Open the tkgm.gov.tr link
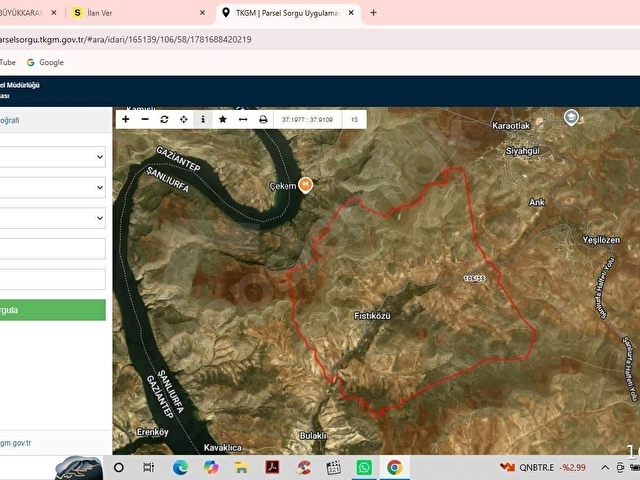640x480 pixels. (x=16, y=443)
